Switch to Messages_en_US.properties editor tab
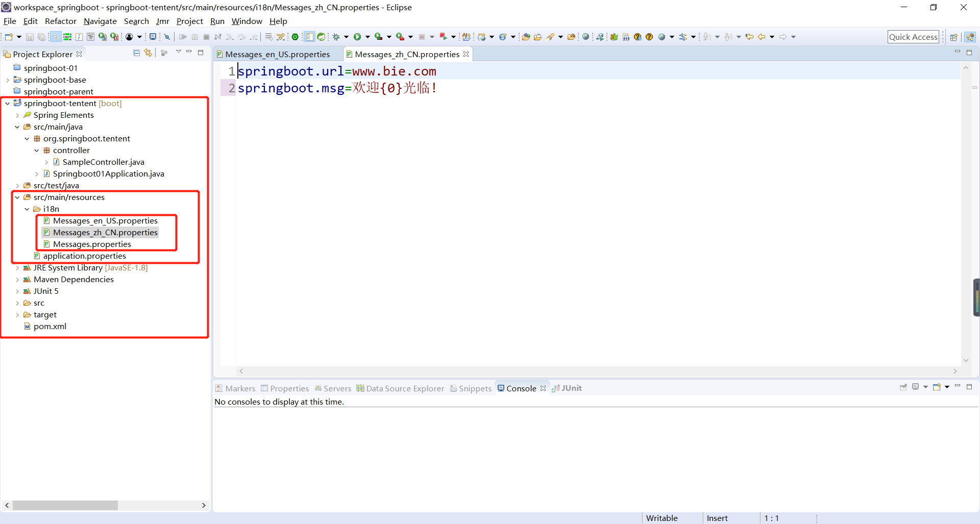 [277, 55]
